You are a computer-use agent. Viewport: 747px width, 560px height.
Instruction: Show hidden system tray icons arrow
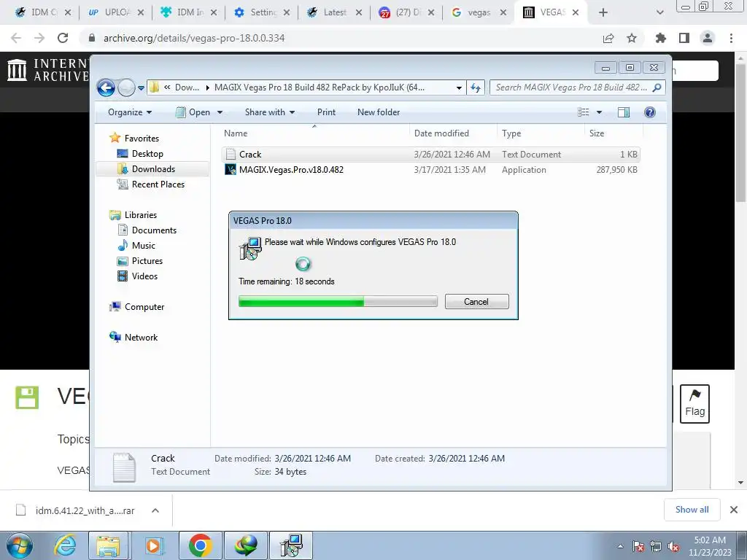pyautogui.click(x=620, y=547)
